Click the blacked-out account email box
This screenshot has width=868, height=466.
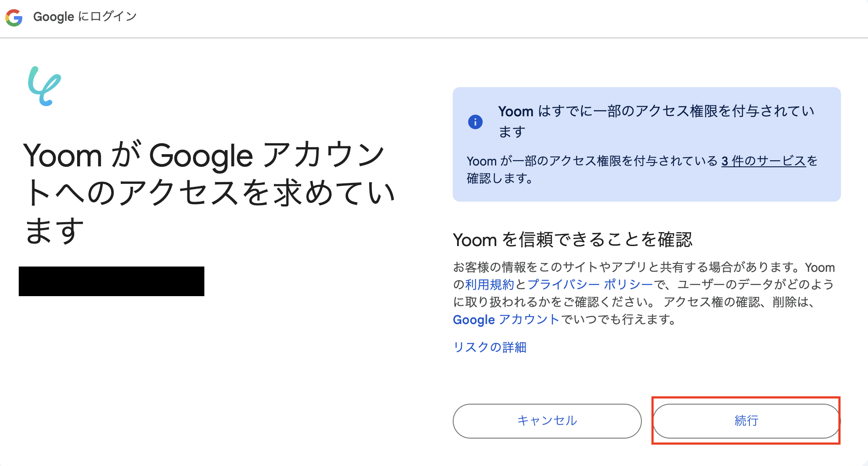(x=112, y=281)
